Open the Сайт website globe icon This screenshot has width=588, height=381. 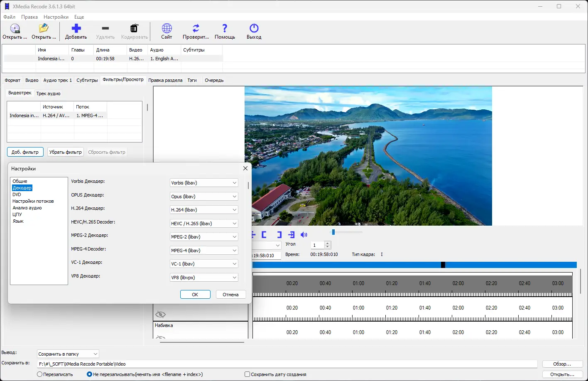[x=166, y=28]
